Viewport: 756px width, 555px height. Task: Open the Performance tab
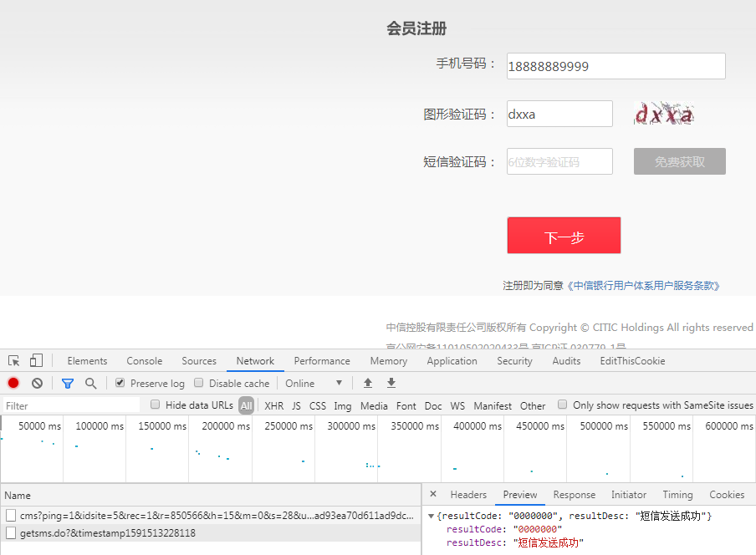point(322,361)
